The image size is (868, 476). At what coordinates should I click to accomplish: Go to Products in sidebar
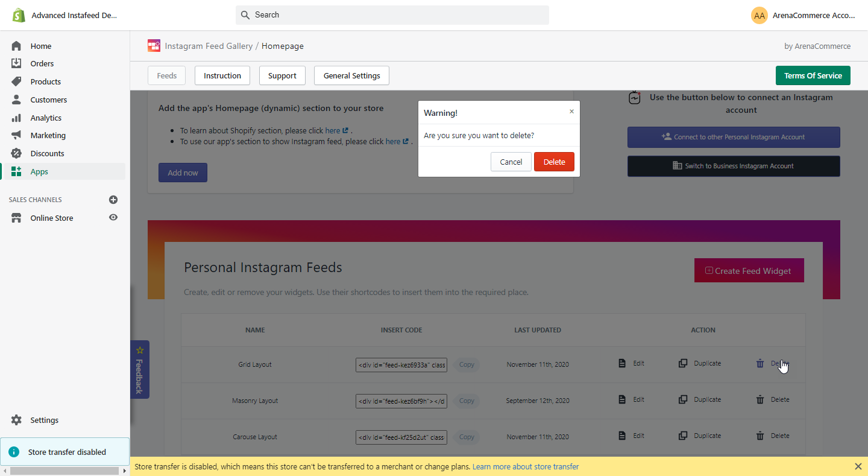coord(46,81)
